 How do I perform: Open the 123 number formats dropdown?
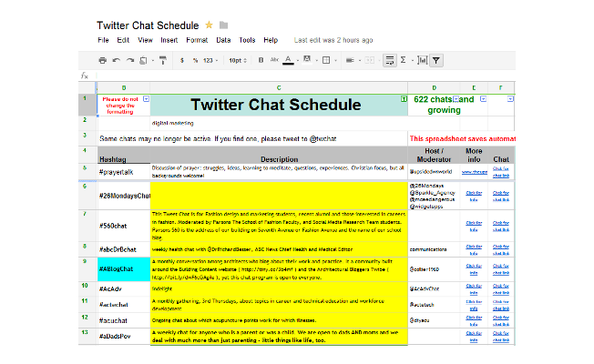210,61
